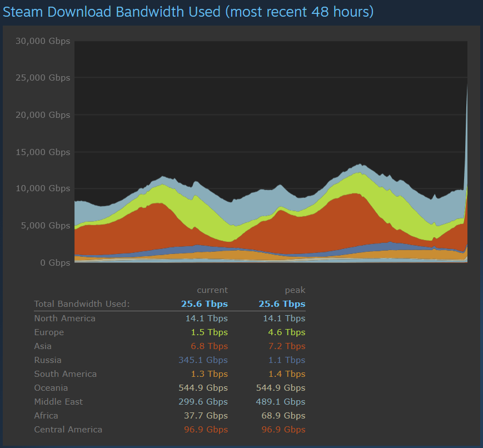Click the 20,000 Gbps axis label
This screenshot has width=483, height=448.
pos(43,115)
